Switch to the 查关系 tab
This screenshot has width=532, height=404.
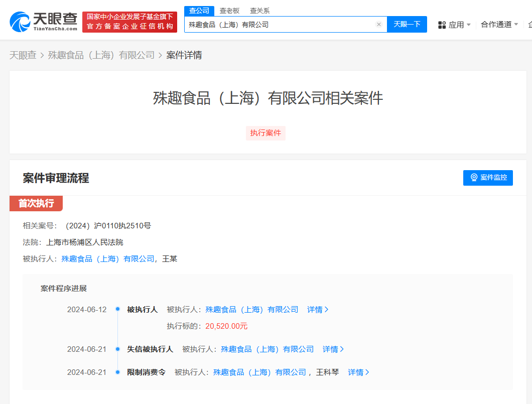coord(259,11)
